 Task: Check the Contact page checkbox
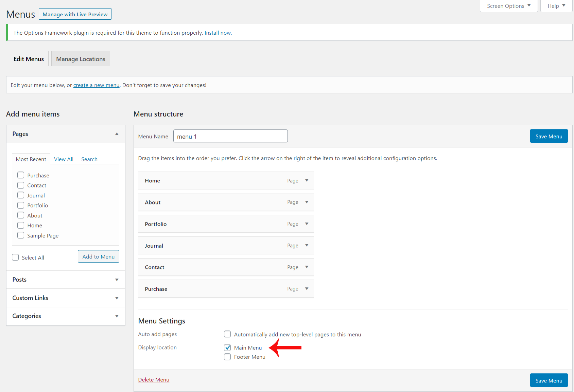(21, 185)
